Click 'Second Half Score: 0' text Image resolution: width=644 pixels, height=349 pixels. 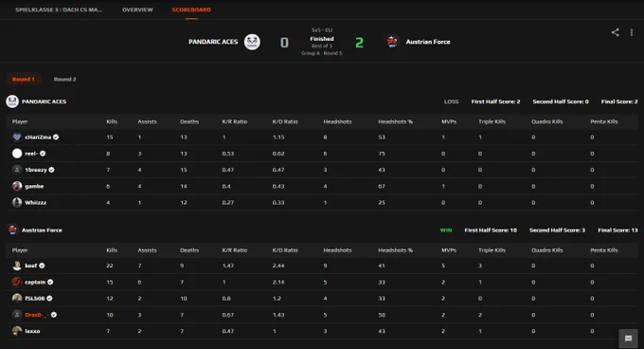pos(561,101)
